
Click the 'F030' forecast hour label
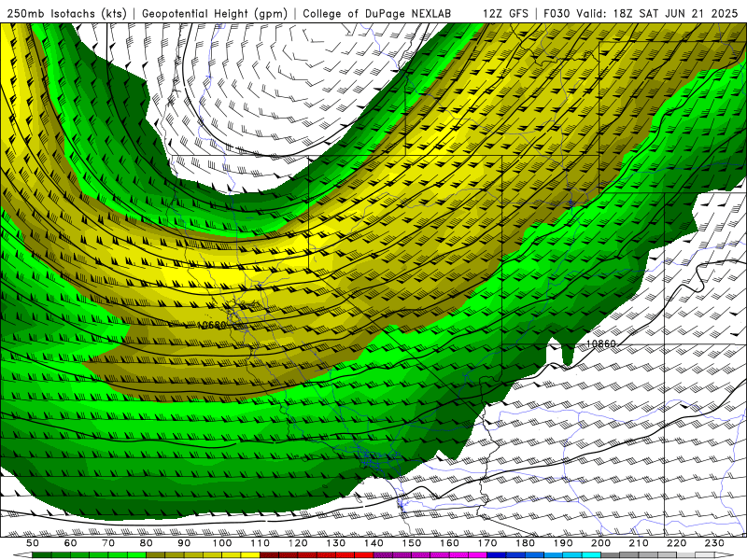click(557, 13)
